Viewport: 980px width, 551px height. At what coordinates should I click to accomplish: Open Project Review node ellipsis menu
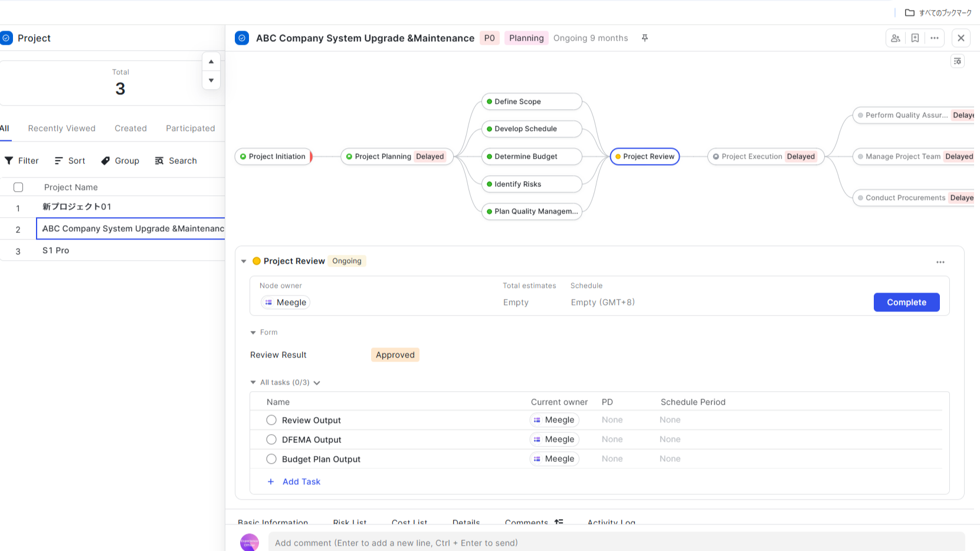point(940,262)
